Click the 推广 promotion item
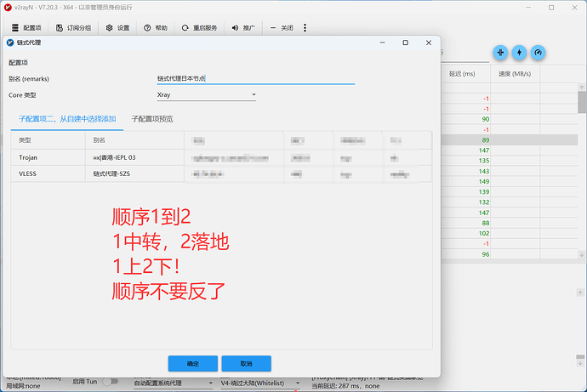587x392 pixels. 243,28
